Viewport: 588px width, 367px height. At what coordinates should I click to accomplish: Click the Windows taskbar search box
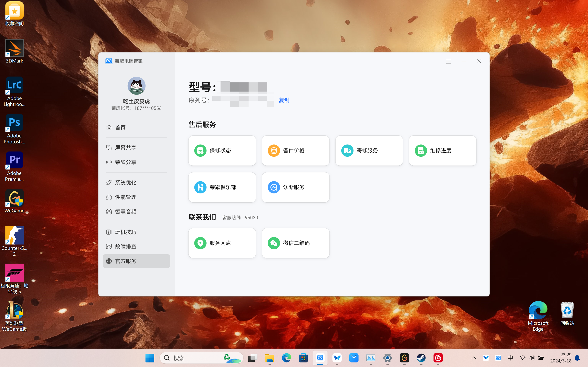pyautogui.click(x=194, y=358)
